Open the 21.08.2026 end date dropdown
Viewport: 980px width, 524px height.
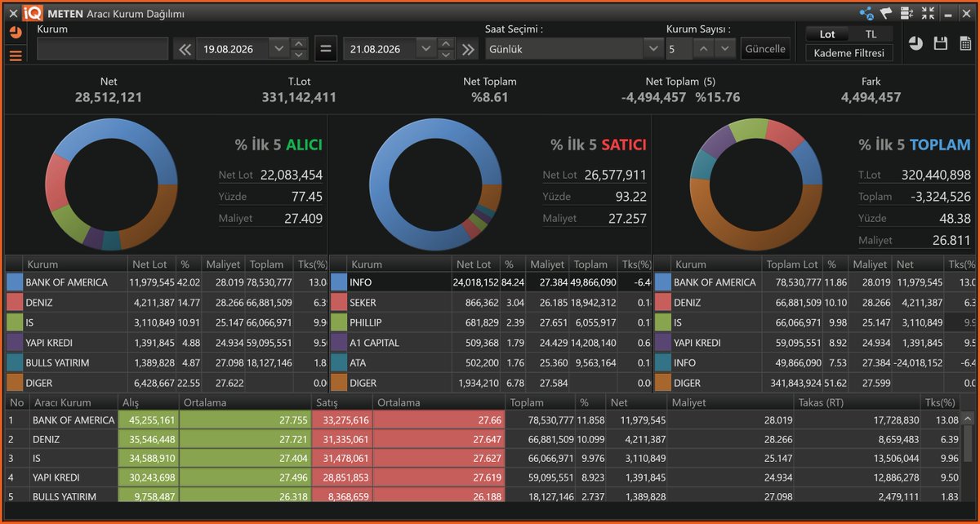[x=425, y=49]
